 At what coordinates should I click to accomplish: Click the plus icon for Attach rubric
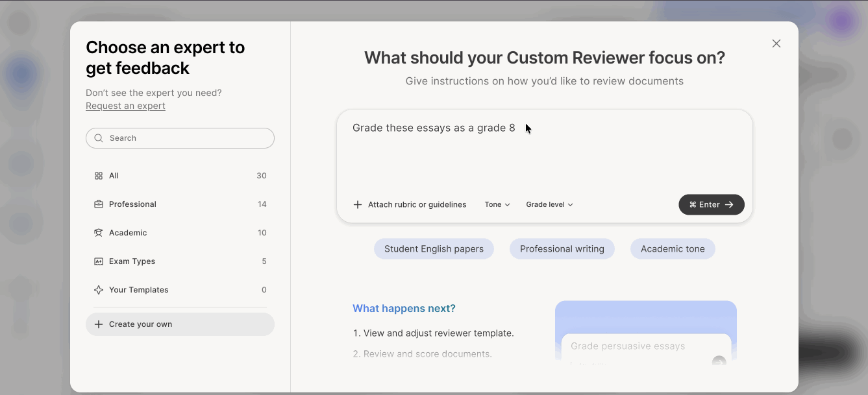(358, 204)
